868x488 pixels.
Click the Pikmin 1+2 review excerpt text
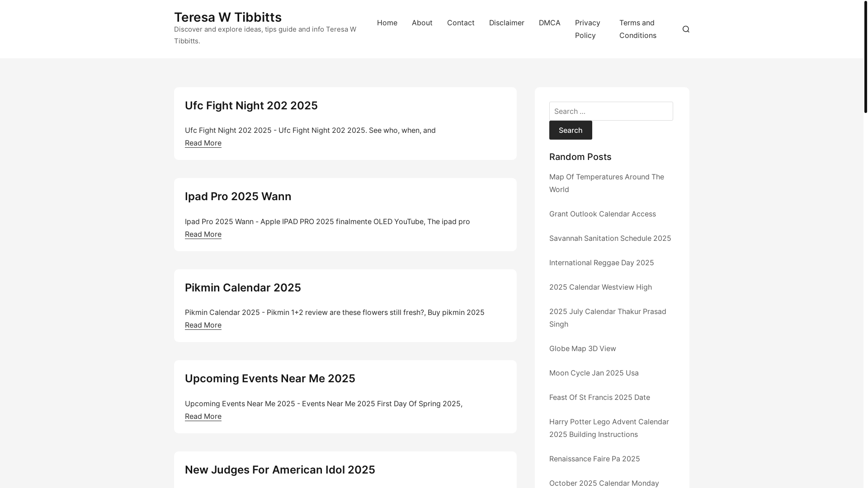pos(335,312)
